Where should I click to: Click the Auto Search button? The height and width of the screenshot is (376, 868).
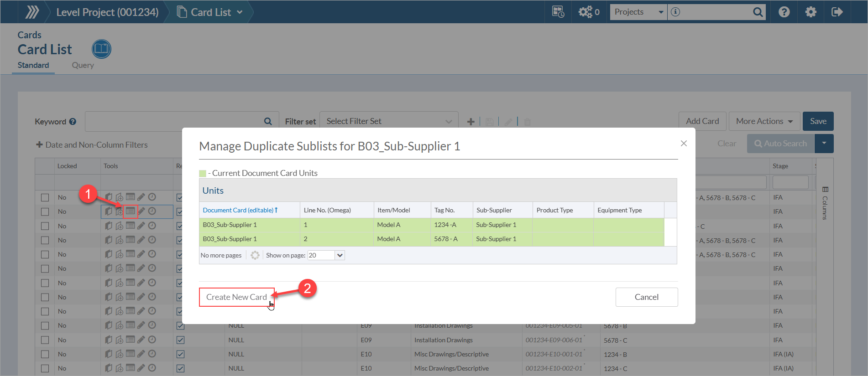[x=781, y=144]
